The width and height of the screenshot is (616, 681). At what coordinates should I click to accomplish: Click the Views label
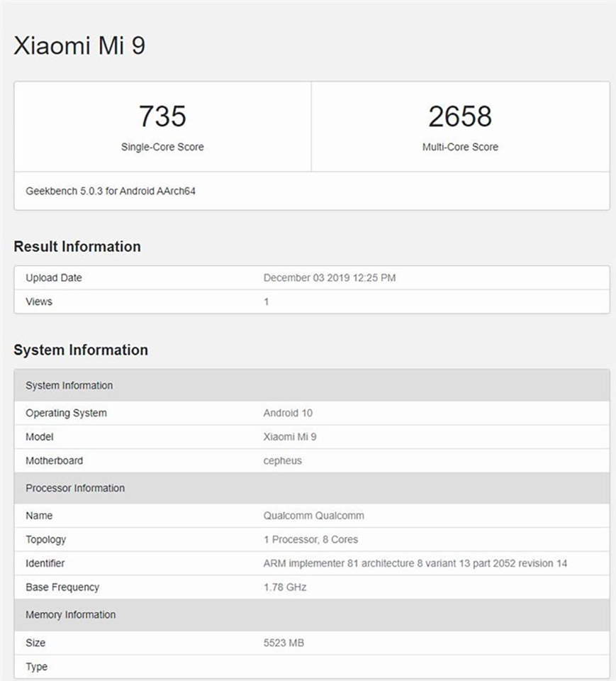click(x=39, y=301)
